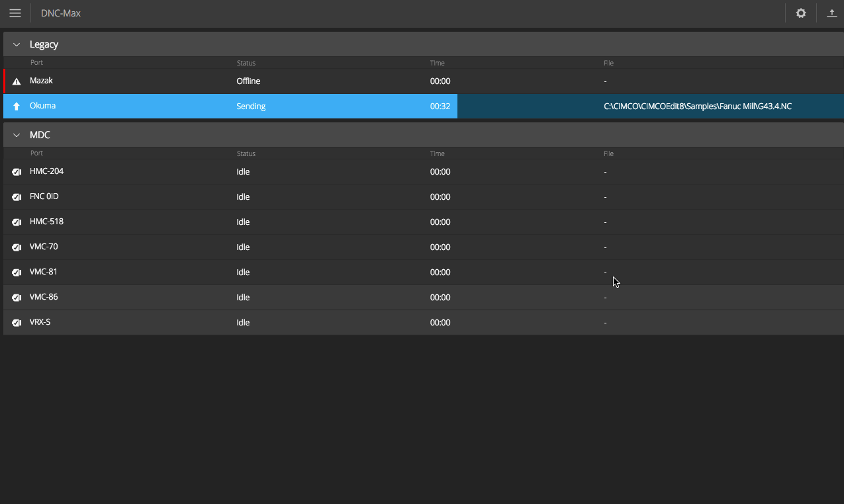This screenshot has height=504, width=844.
Task: Click the FNC 0iD status icon
Action: 17,197
